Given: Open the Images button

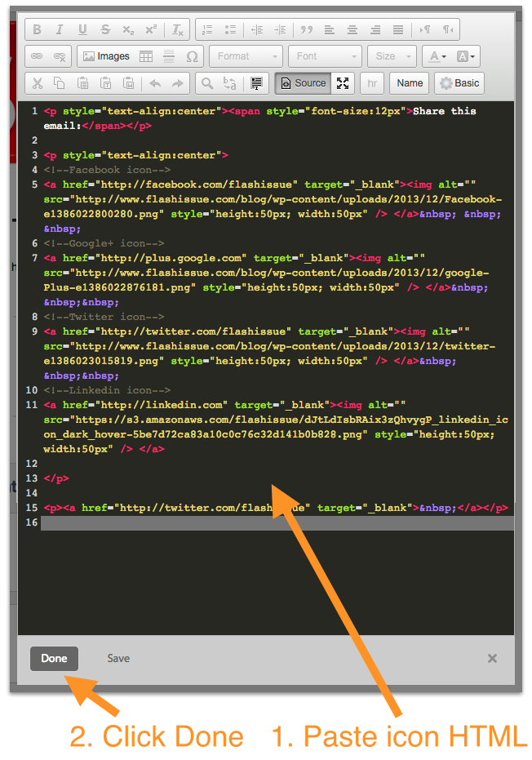Looking at the screenshot, I should 107,56.
